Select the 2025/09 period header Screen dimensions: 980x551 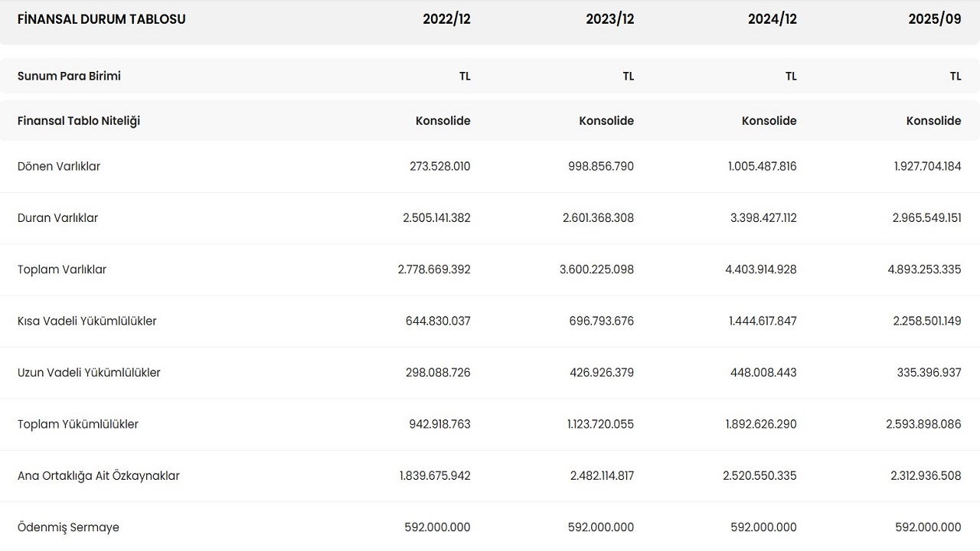pyautogui.click(x=934, y=19)
